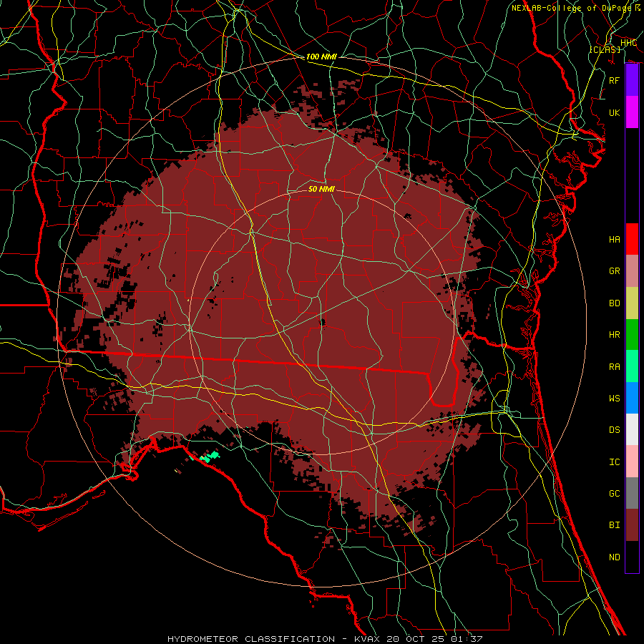Screen dimensions: 644x644
Task: Select the BD yellow legend swatch
Action: click(632, 303)
